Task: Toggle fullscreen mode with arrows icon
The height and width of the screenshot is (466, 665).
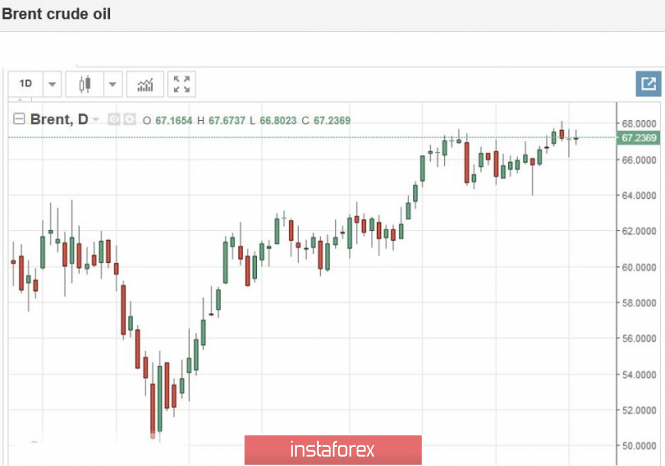Action: [x=182, y=84]
